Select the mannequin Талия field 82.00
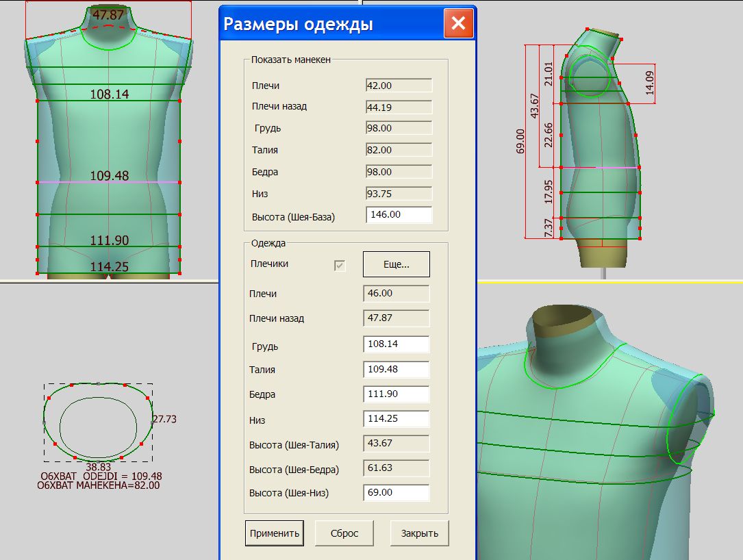 click(399, 150)
